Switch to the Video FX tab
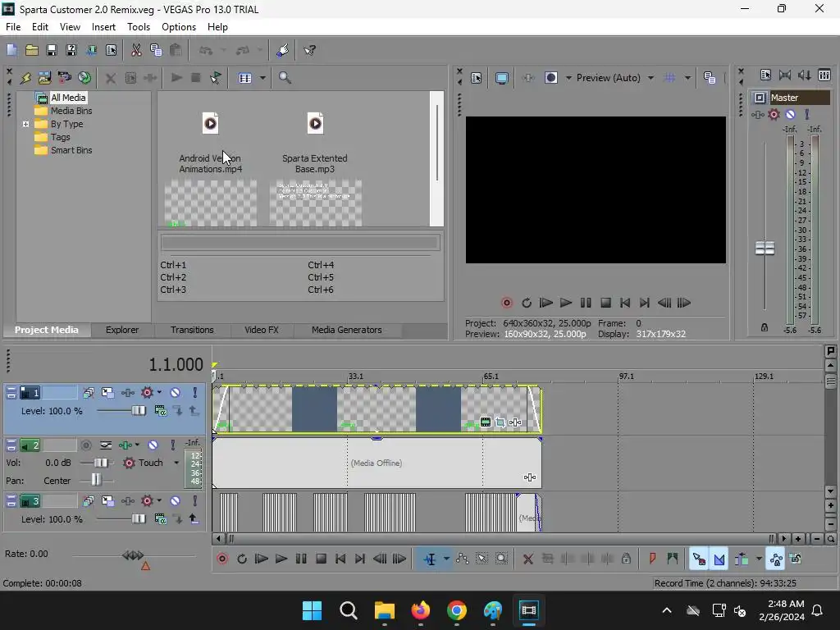Screen dimensions: 840x630 (262, 330)
